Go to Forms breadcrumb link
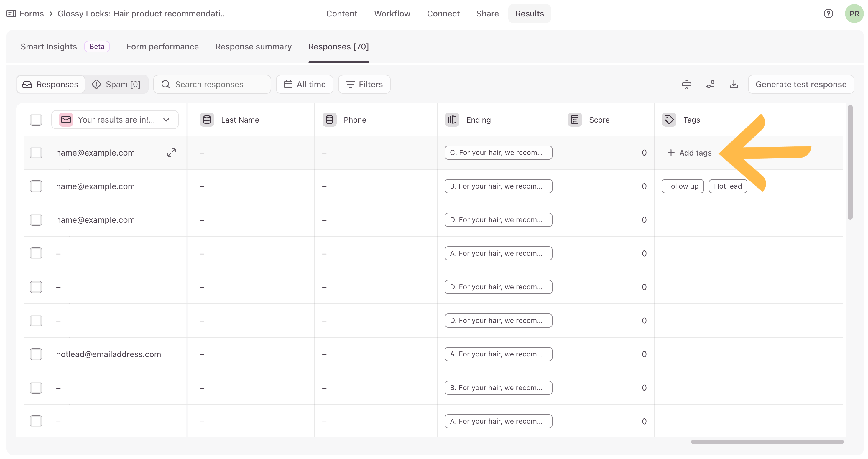 click(x=31, y=14)
